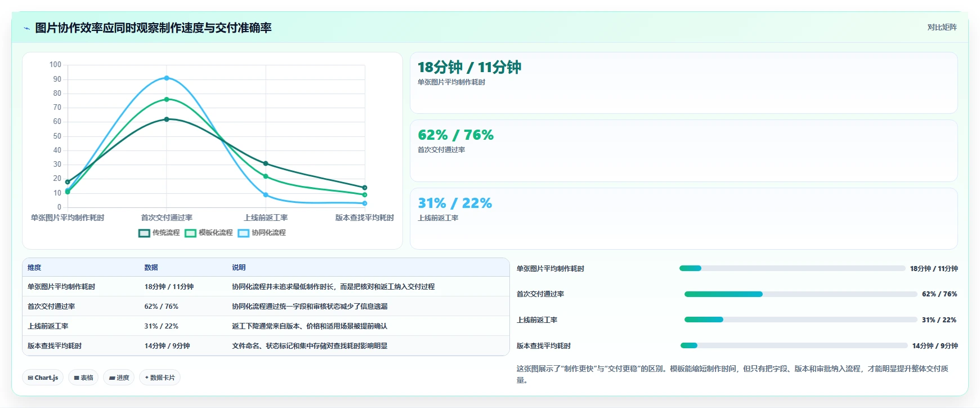Click the 数据 table column header
This screenshot has width=980, height=408.
151,268
